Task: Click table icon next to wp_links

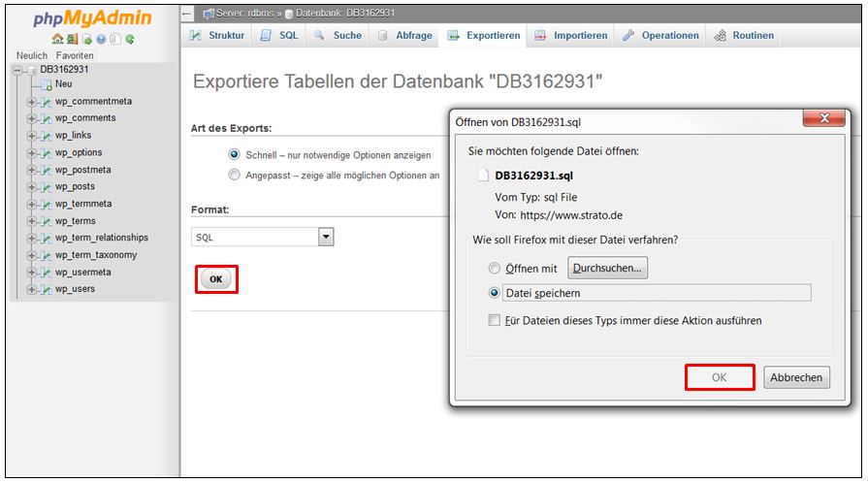Action: point(47,136)
